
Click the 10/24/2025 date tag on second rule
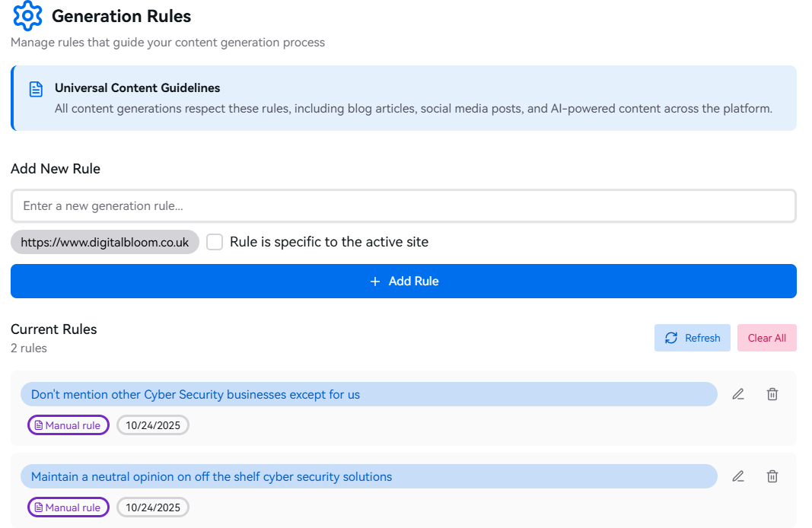pyautogui.click(x=153, y=507)
